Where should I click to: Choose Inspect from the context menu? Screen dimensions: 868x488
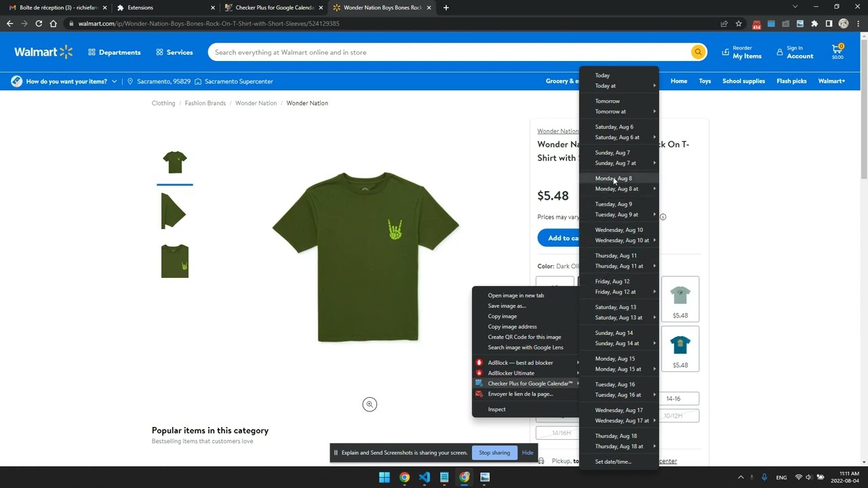496,409
